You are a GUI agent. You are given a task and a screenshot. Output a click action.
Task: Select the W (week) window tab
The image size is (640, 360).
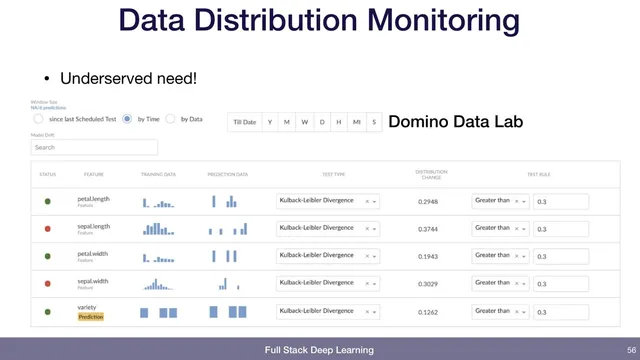(304, 122)
